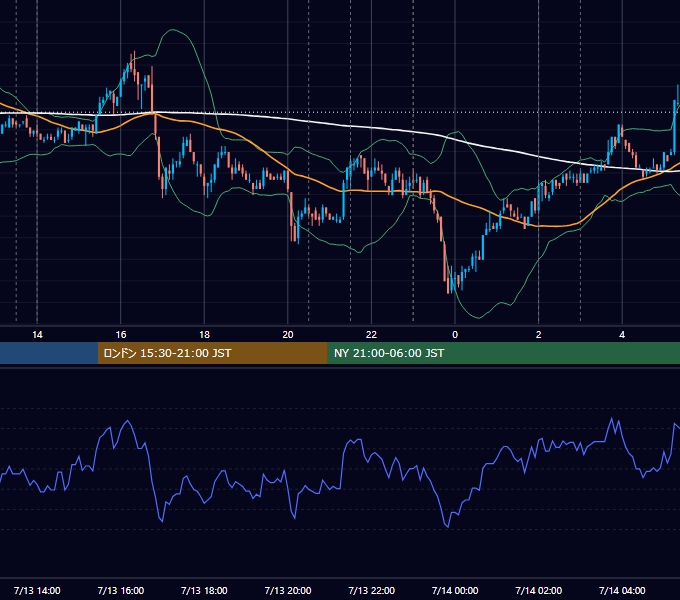This screenshot has width=680, height=600.
Task: Click the 7/13 22:00 time label
Action: [371, 590]
